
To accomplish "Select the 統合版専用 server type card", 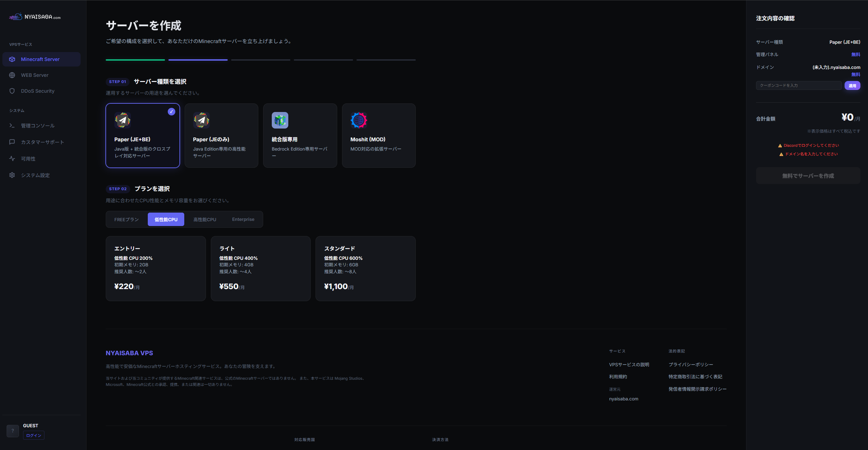I will [300, 135].
